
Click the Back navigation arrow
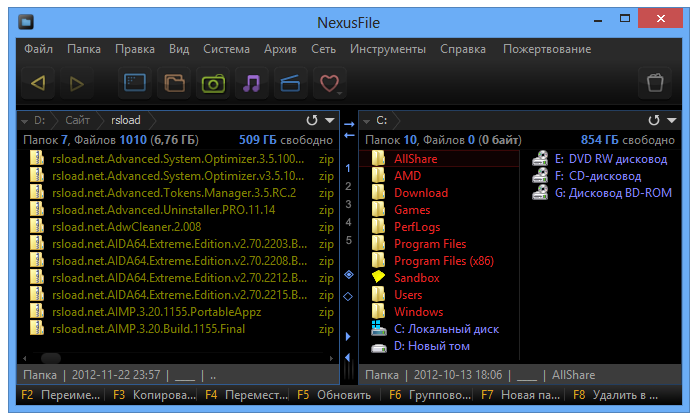pos(38,83)
